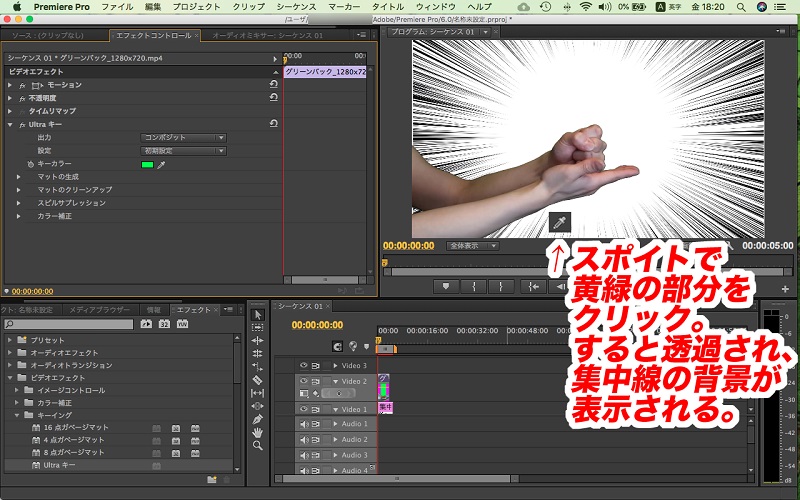Image resolution: width=800 pixels, height=500 pixels.
Task: Open the Time Machine menu bar icon
Action: [545, 7]
